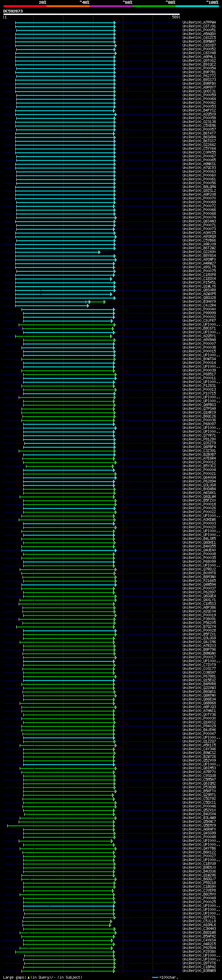
Task: Click the orange ~40% identity color segment
Action: pos(68,6)
